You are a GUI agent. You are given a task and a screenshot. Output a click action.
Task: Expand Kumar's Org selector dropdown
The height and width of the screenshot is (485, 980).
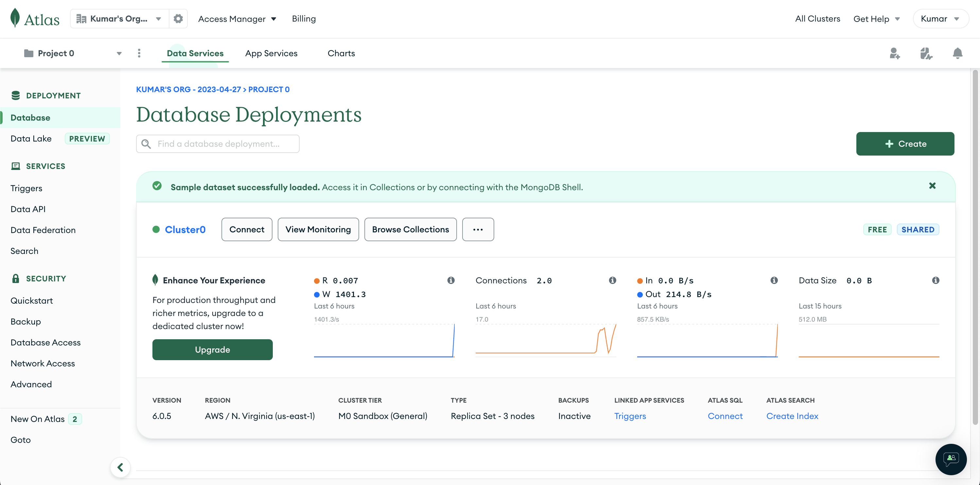pos(119,19)
